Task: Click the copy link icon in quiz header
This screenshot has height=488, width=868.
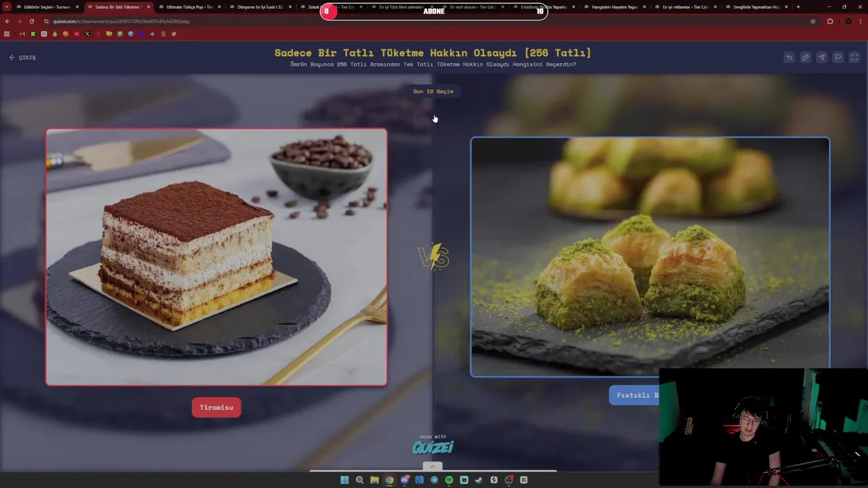Action: (x=806, y=58)
